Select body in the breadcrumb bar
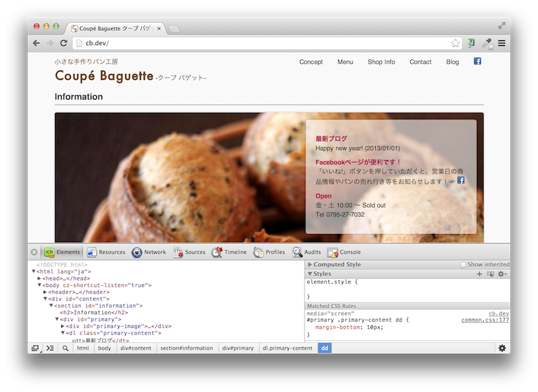Viewport: 538px width, 392px height. click(x=104, y=348)
